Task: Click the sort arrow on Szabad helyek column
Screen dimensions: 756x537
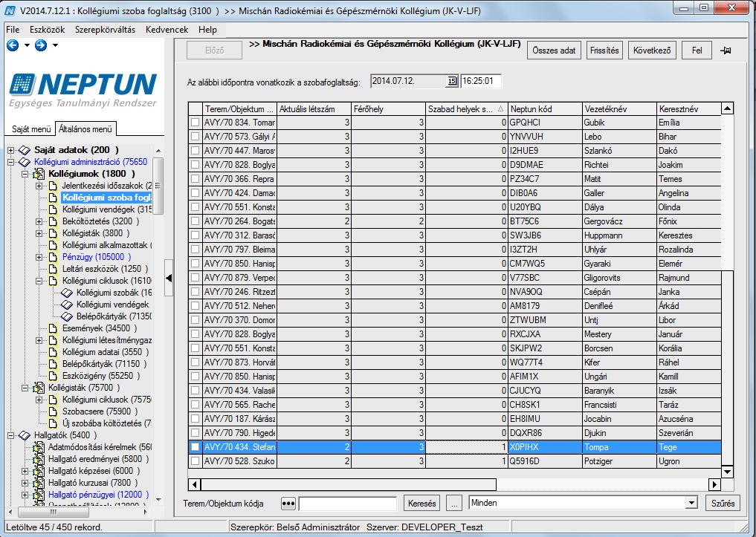Action: tap(500, 109)
